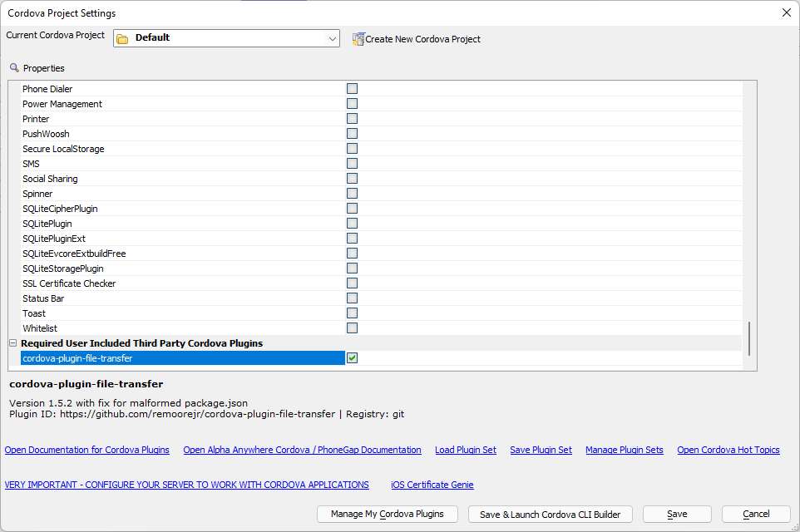Enable the Power Management plugin checkbox
The width and height of the screenshot is (800, 532).
click(x=352, y=104)
